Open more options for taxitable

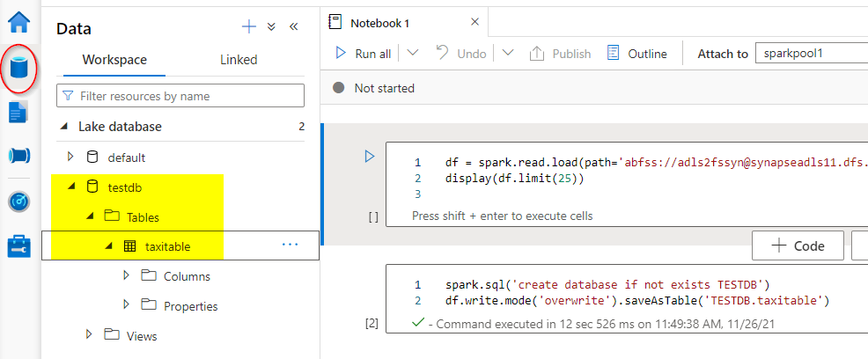click(290, 245)
